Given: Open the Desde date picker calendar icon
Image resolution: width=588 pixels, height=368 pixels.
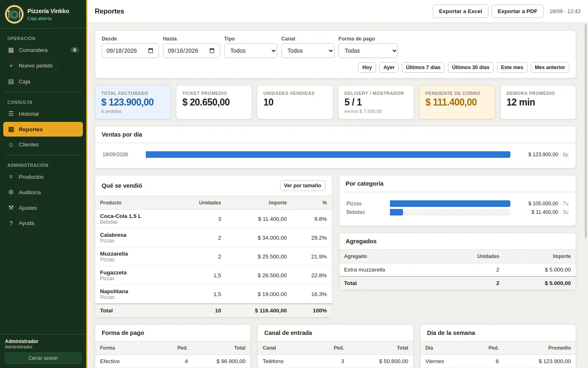Looking at the screenshot, I should click(x=151, y=51).
